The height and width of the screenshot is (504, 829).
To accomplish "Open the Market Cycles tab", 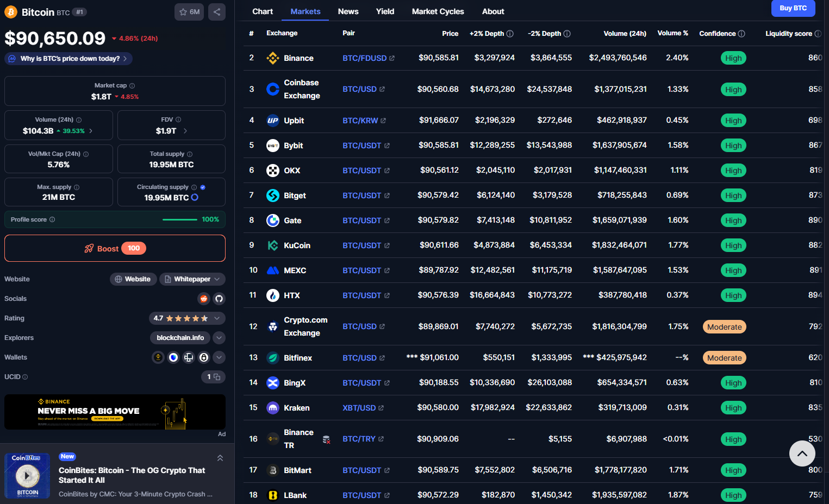I will pyautogui.click(x=438, y=11).
